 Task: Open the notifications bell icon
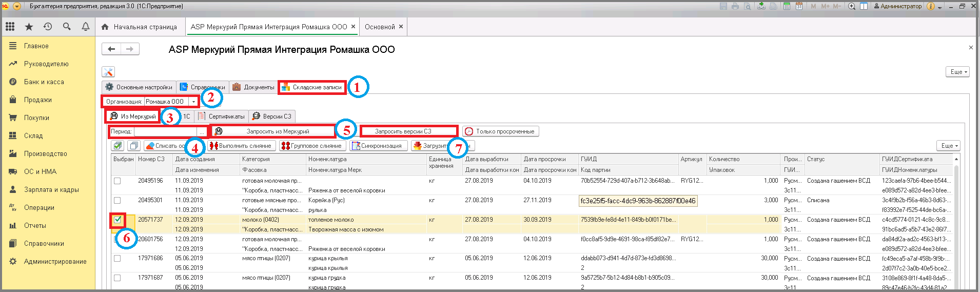point(86,27)
